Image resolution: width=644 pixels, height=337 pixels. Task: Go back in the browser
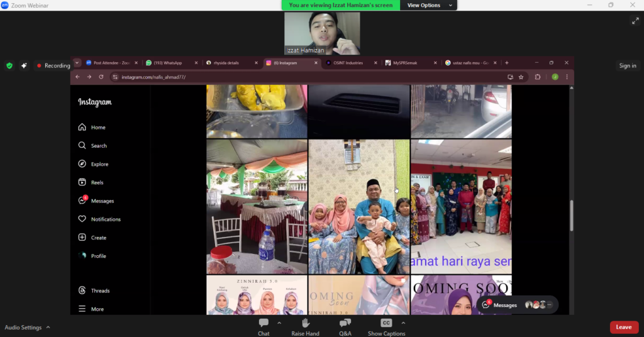pyautogui.click(x=77, y=77)
